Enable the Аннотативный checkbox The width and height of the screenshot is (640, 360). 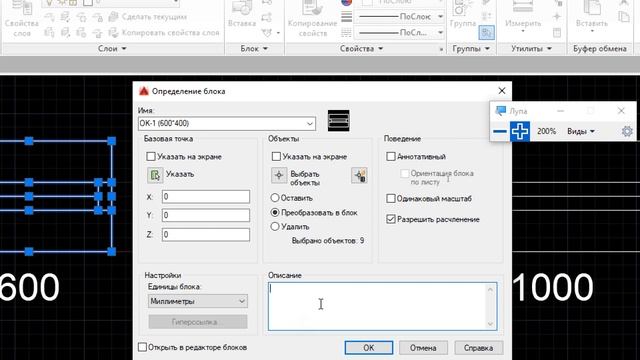point(391,156)
